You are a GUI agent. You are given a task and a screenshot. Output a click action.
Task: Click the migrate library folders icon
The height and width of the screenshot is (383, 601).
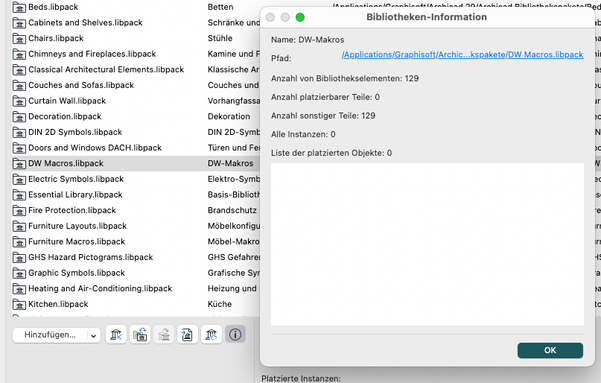click(140, 335)
